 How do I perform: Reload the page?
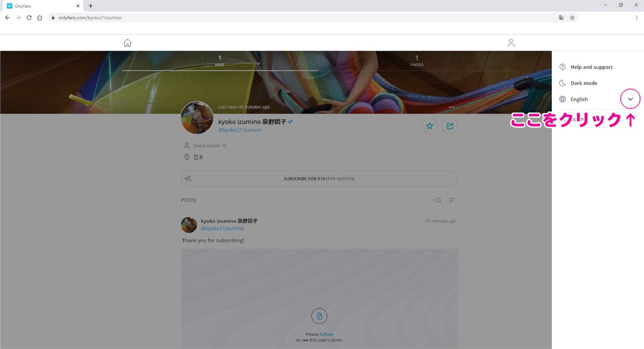point(29,18)
